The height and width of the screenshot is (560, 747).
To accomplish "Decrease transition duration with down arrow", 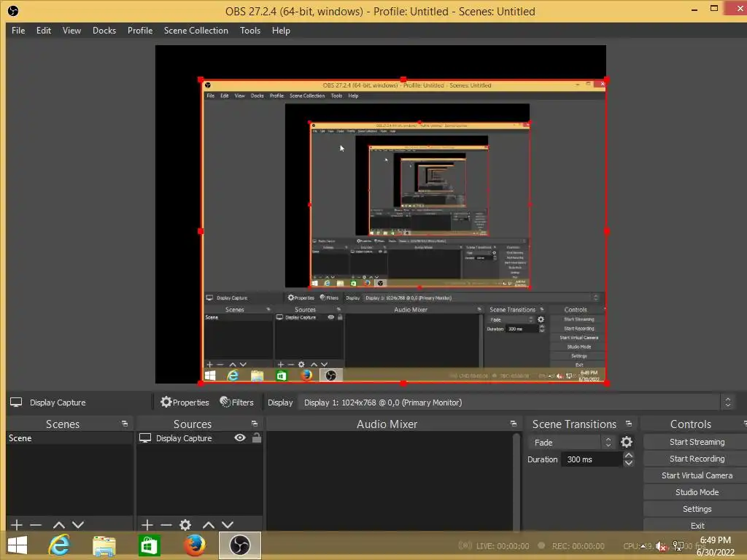I will 629,463.
